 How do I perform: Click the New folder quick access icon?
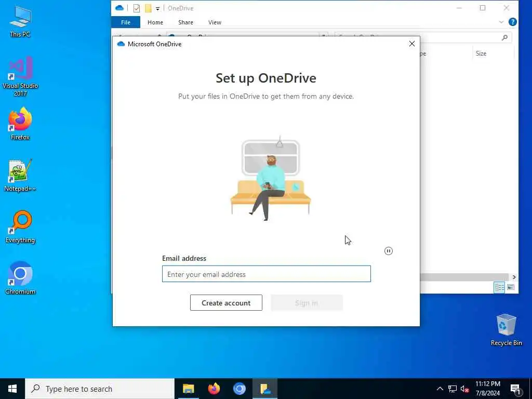[x=148, y=8]
